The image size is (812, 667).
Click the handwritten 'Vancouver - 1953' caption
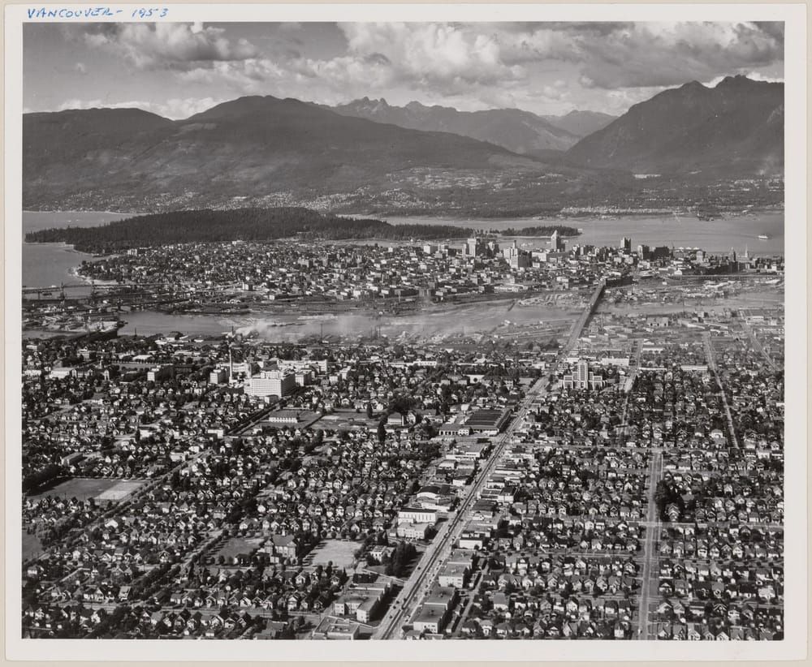coord(97,12)
